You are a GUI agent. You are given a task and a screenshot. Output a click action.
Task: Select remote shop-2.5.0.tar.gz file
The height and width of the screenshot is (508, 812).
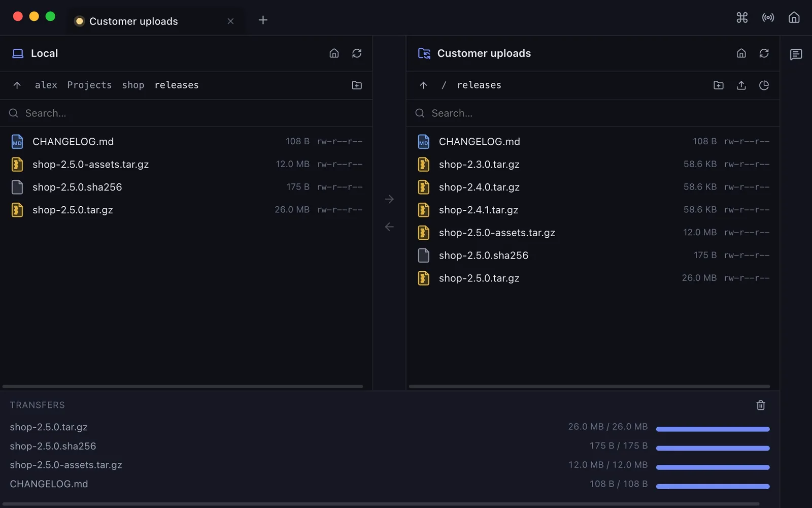click(x=593, y=278)
